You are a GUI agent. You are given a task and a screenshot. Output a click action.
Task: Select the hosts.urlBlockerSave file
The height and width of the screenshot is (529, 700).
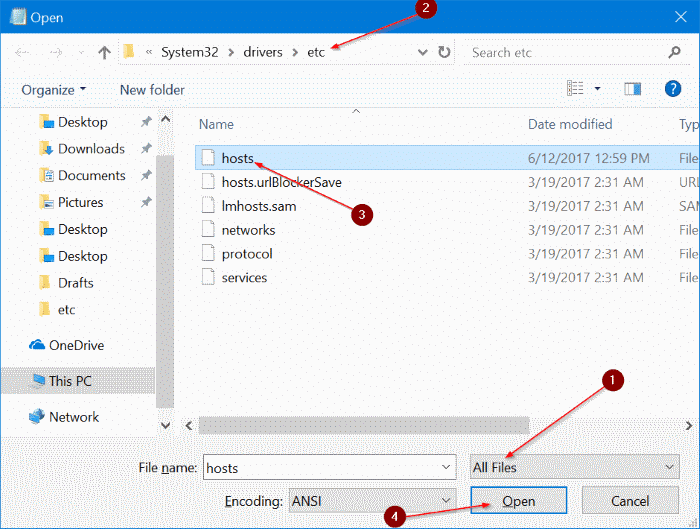pos(446,182)
